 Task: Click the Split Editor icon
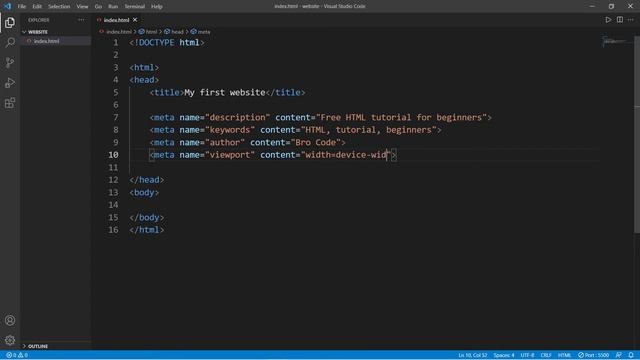pos(620,20)
